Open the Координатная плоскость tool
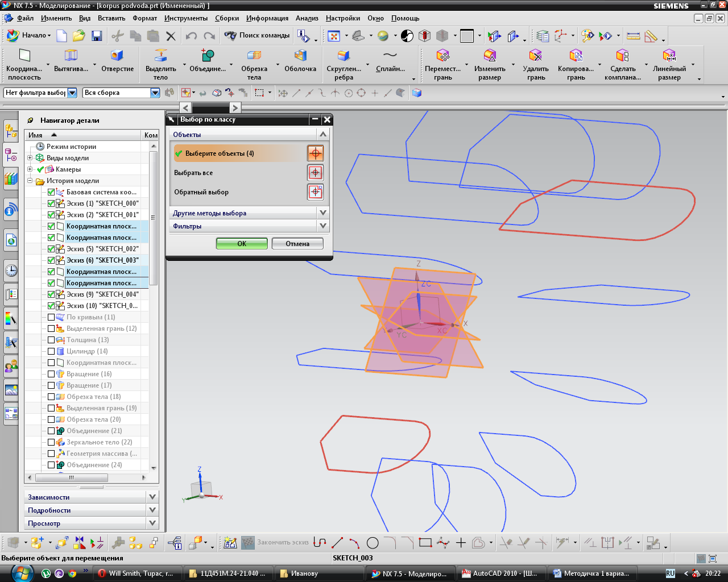 (24, 64)
